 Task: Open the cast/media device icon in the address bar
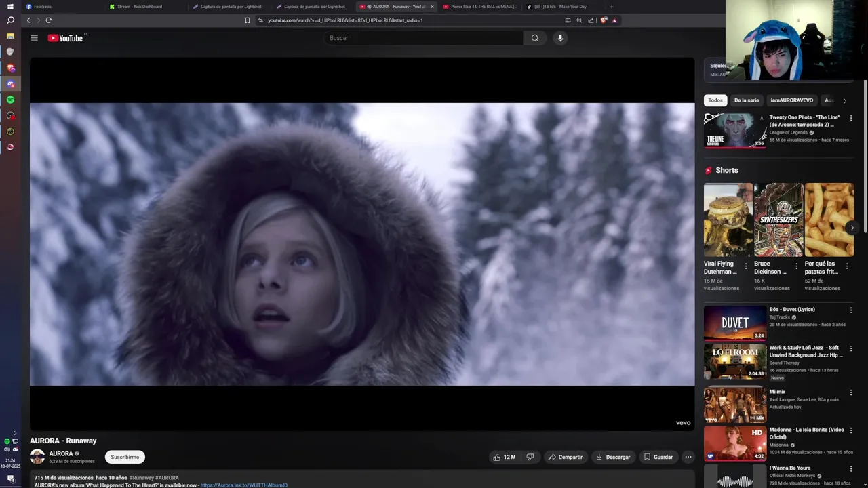coord(568,20)
